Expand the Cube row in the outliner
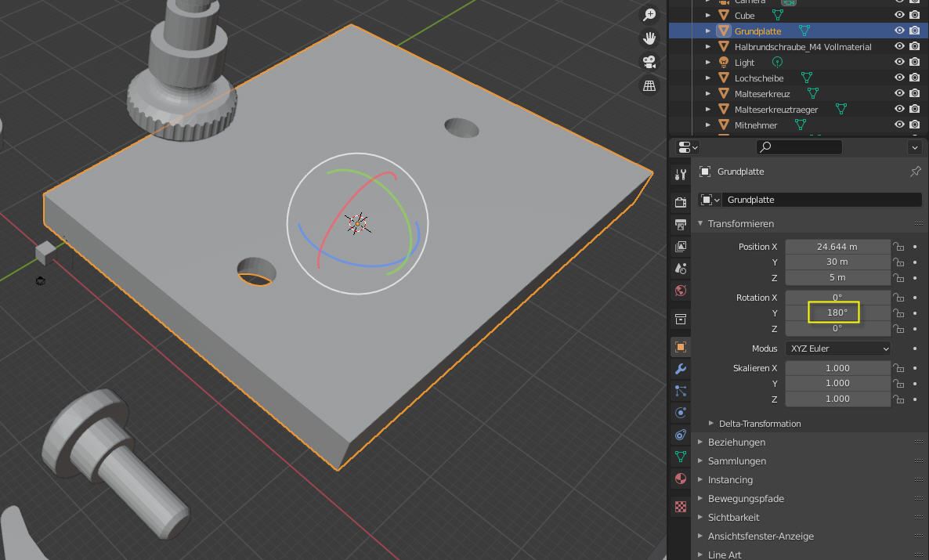This screenshot has width=929, height=560. (x=708, y=16)
